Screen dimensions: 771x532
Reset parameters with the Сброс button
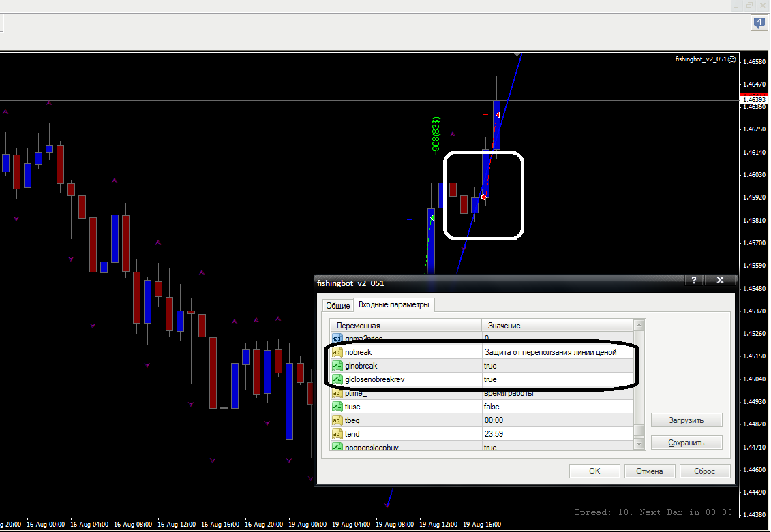coord(705,471)
